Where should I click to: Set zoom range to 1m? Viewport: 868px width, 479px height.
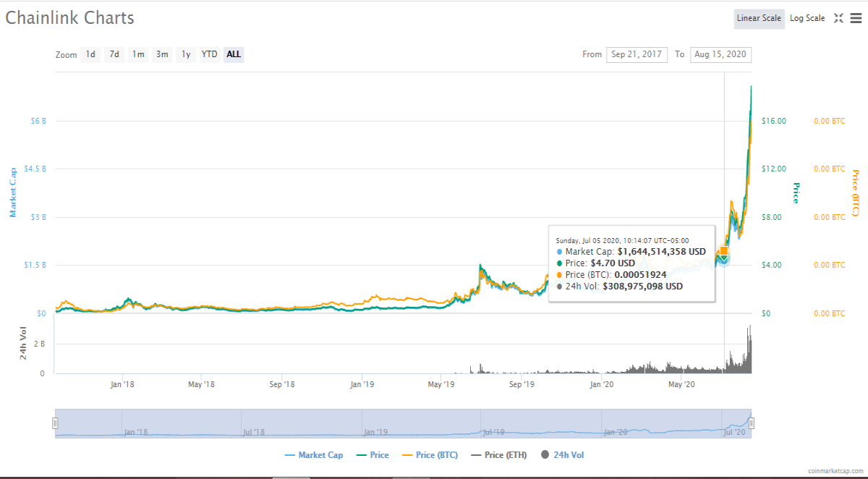(x=138, y=54)
